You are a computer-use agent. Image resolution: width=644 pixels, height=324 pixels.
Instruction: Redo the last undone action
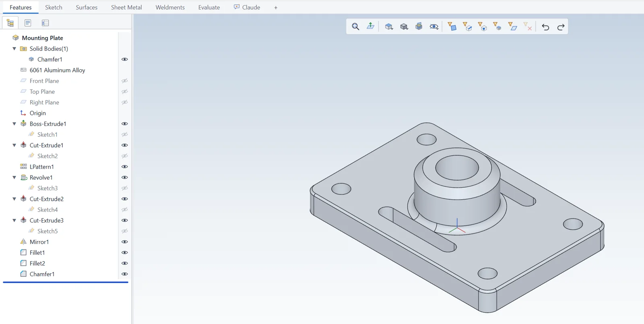coord(561,27)
